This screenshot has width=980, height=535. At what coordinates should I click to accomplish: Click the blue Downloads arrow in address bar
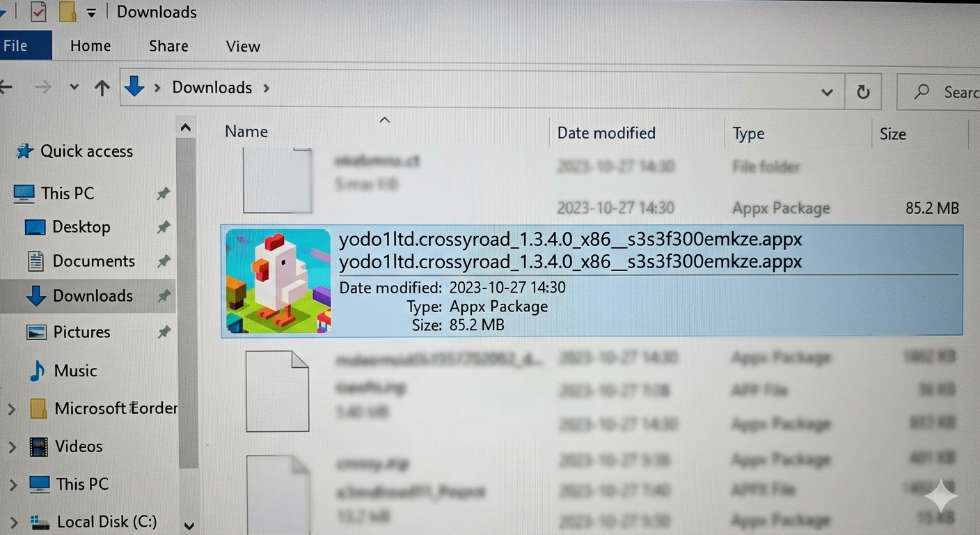coord(134,87)
